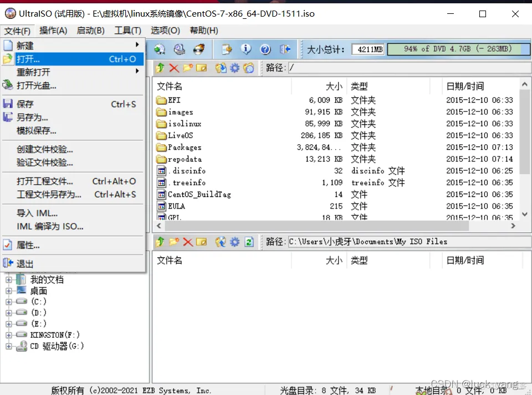Open the 工具(T) menu

(127, 31)
